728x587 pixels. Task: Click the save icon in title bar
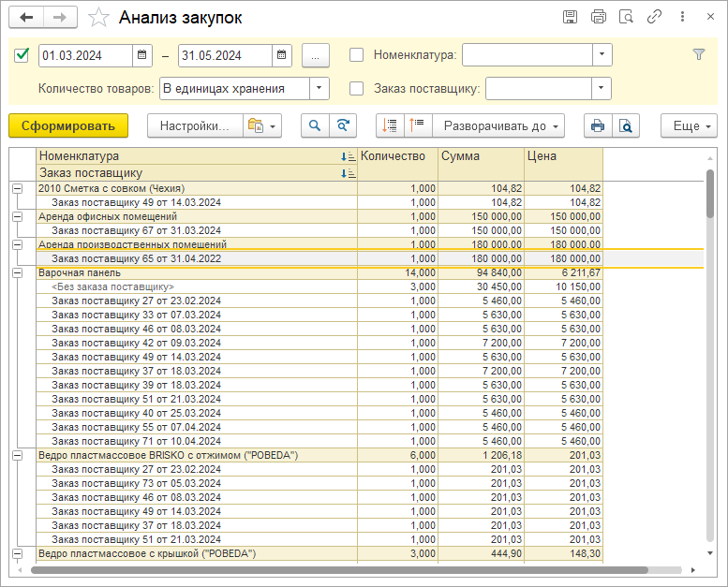[x=569, y=18]
